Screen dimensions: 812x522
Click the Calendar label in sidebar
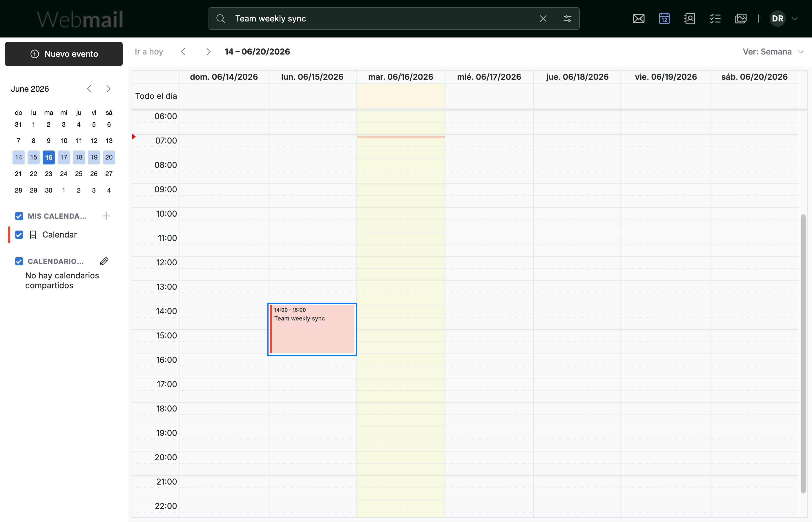tap(60, 235)
